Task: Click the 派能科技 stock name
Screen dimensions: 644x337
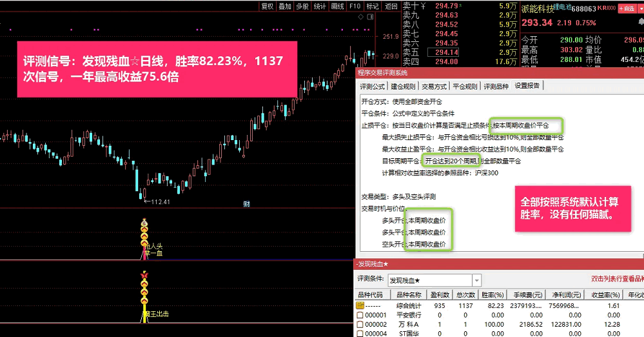Action: [537, 9]
